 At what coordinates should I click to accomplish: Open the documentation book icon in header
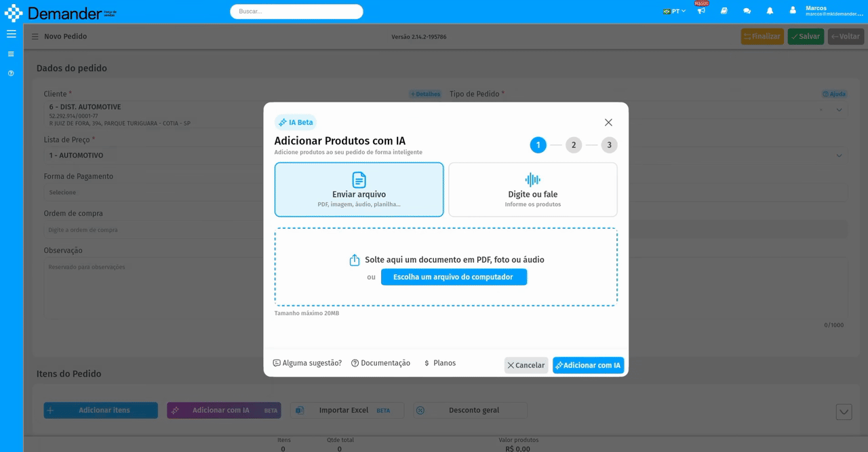tap(724, 11)
